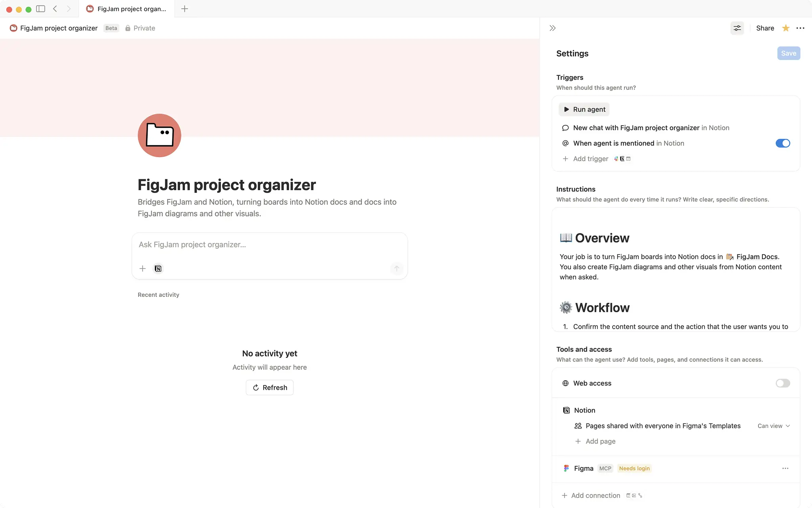The height and width of the screenshot is (508, 812).
Task: Open the three-dot more options menu
Action: [x=800, y=28]
